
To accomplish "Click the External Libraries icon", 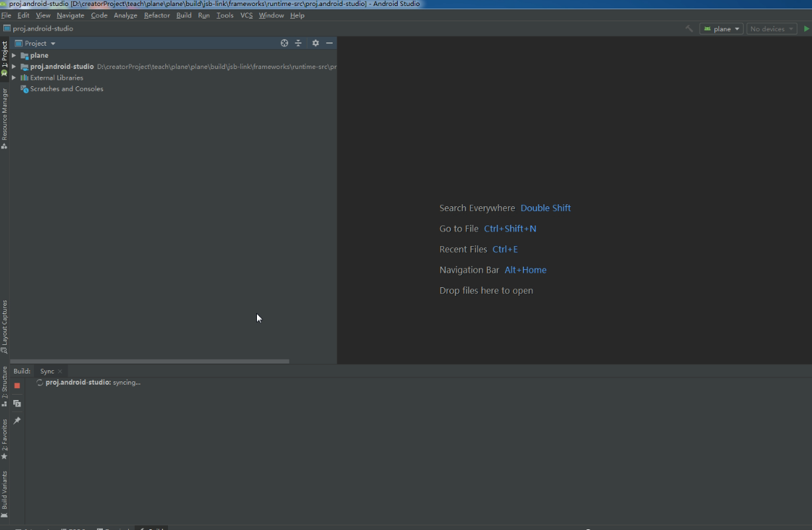I will click(25, 78).
